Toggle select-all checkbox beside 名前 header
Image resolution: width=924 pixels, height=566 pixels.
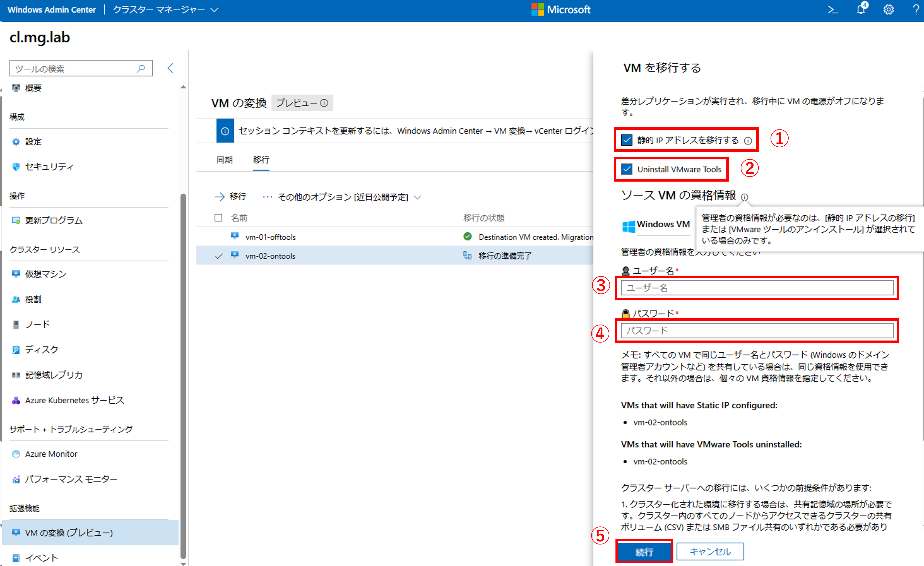tap(218, 218)
